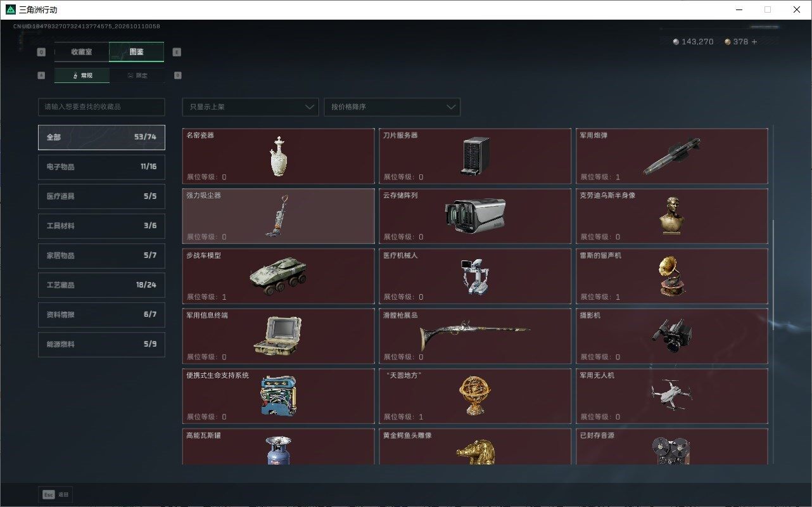
Task: Click the 名窑瓷器 vase icon
Action: coord(278,156)
